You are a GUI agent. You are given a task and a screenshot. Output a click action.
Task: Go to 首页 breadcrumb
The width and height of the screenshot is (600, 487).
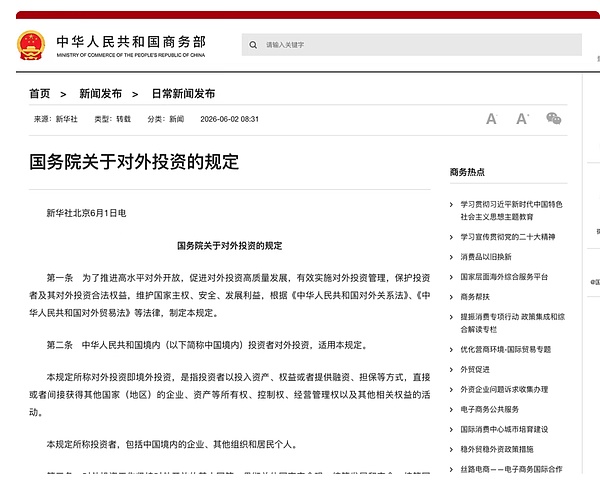[40, 94]
